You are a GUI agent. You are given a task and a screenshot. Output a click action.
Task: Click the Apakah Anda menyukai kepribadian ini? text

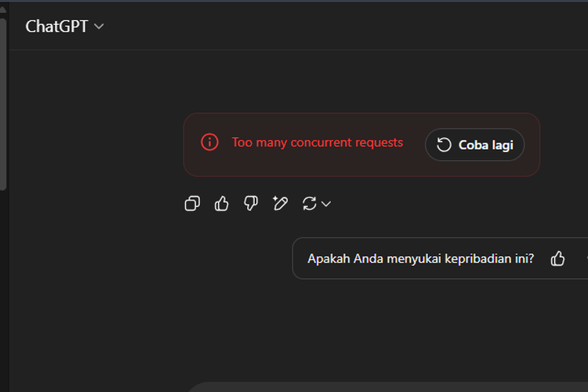click(x=420, y=259)
